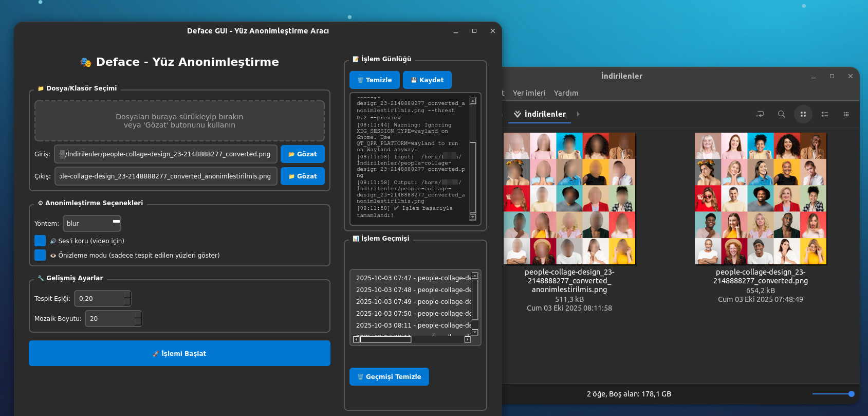The image size is (868, 416).
Task: Expand the İndirilenler path arrow
Action: point(578,114)
